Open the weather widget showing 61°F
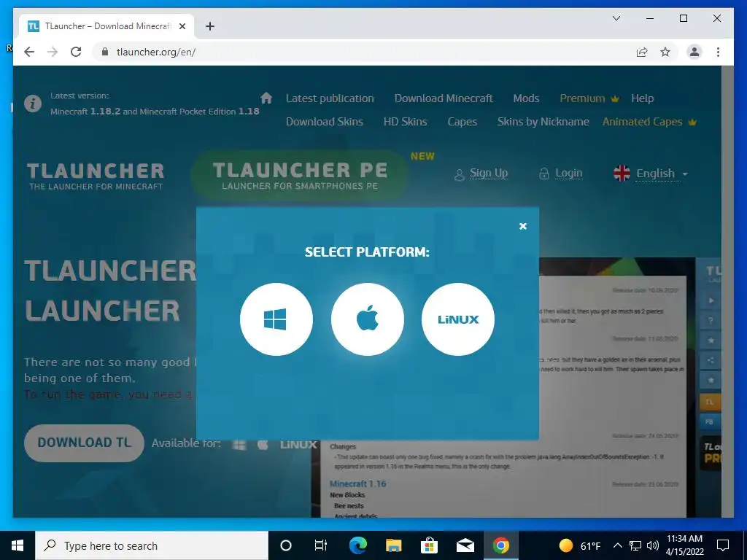 (579, 545)
